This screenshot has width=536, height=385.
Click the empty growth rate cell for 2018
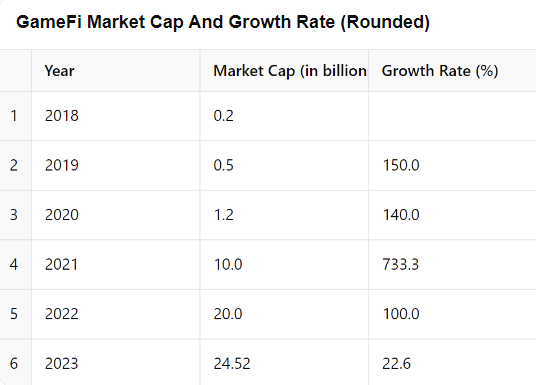pyautogui.click(x=452, y=116)
